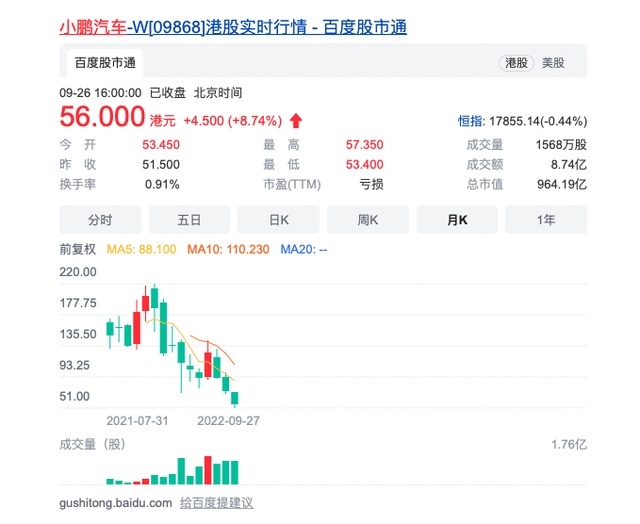Click the 已收盘 market status text

coord(168,93)
